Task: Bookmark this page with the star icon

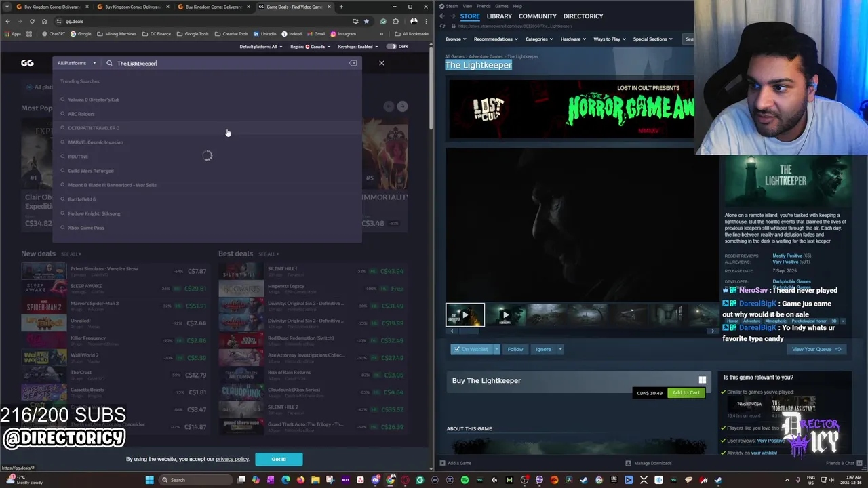Action: pos(366,21)
